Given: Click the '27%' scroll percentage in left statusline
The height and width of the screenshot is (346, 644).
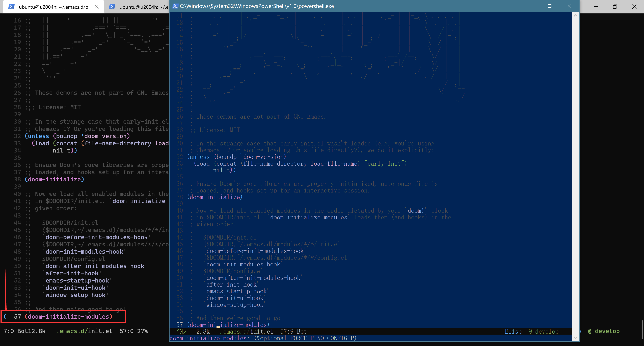Looking at the screenshot, I should 143,331.
